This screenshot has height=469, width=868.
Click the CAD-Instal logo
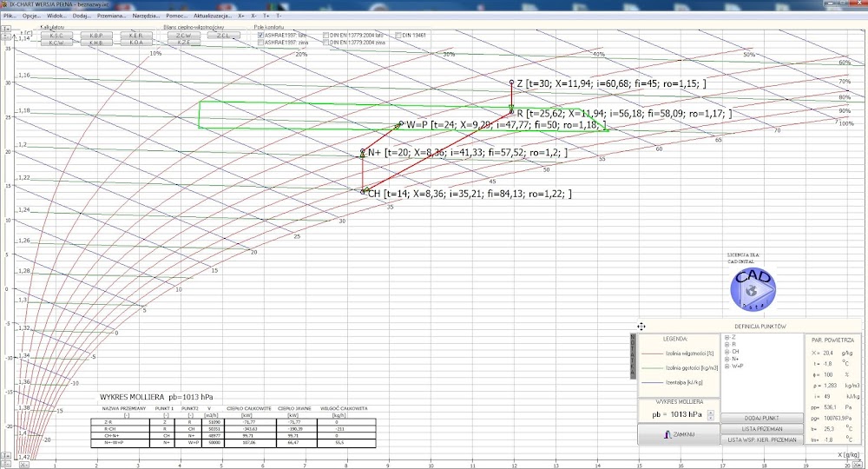tap(753, 289)
